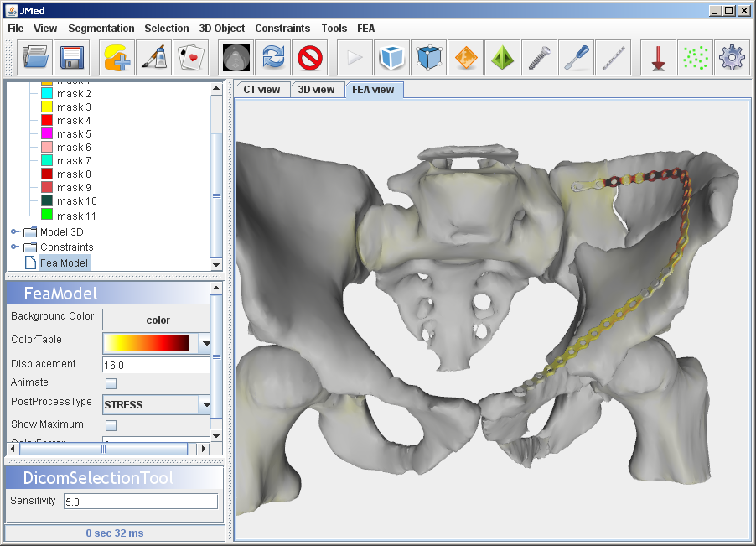Open settings with the gear icon

pyautogui.click(x=732, y=58)
